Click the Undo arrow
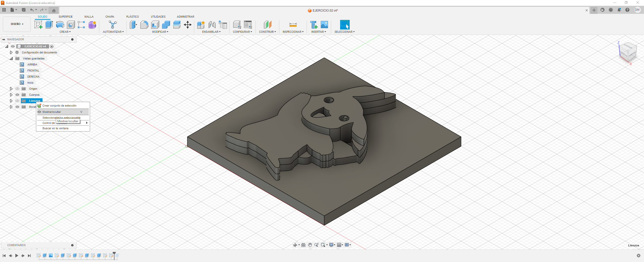This screenshot has width=644, height=262. click(x=32, y=10)
